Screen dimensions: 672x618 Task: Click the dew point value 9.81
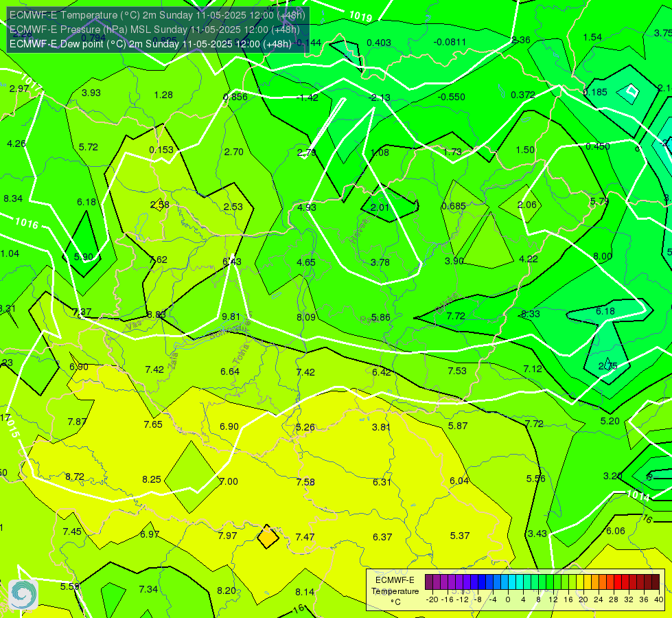(231, 317)
